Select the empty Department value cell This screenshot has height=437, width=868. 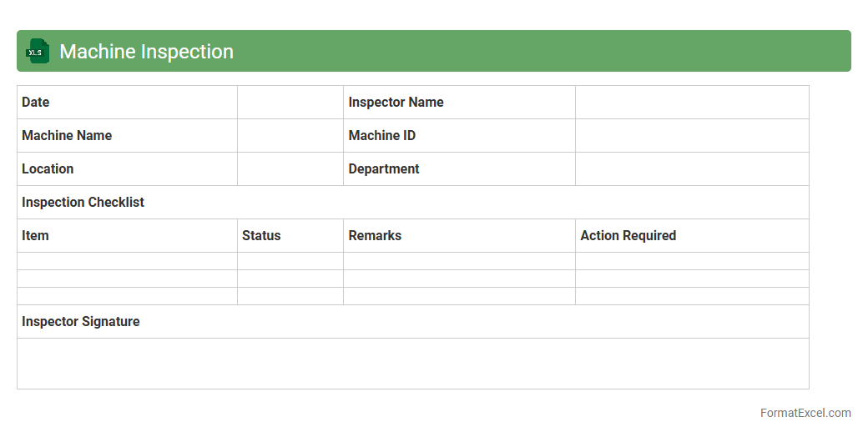tap(691, 169)
